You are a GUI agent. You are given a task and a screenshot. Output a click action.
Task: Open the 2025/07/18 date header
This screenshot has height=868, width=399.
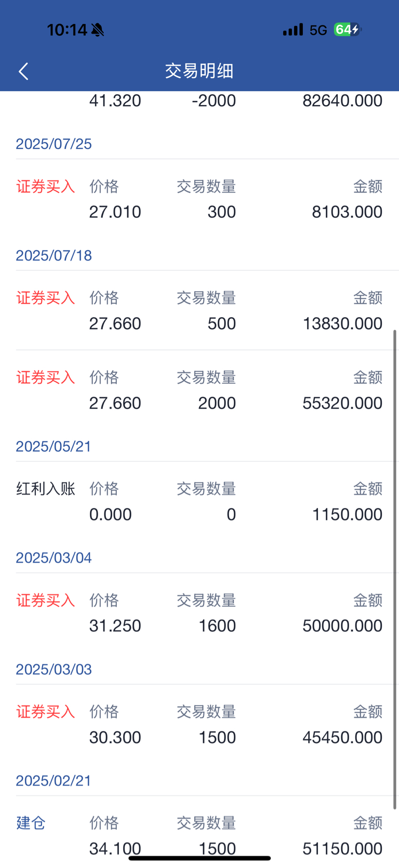(x=54, y=255)
